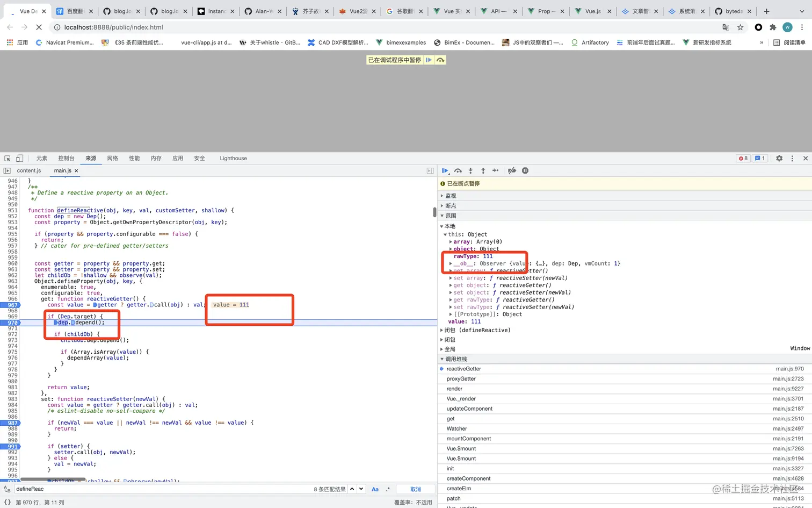Step out of current function

pyautogui.click(x=483, y=171)
